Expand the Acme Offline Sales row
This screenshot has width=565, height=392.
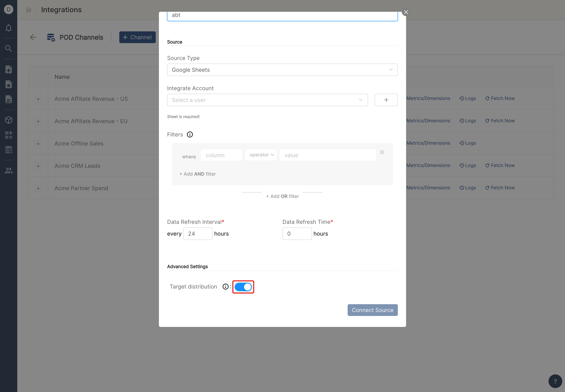point(38,144)
